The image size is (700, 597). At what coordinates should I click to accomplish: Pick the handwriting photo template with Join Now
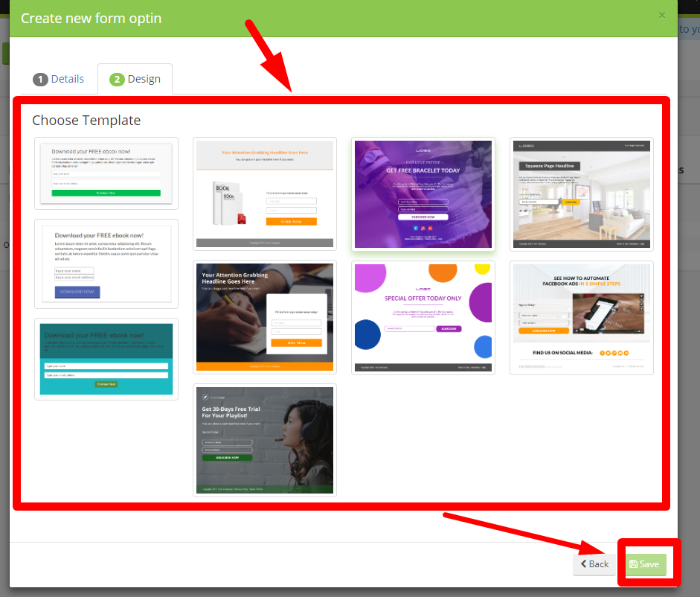(x=265, y=317)
